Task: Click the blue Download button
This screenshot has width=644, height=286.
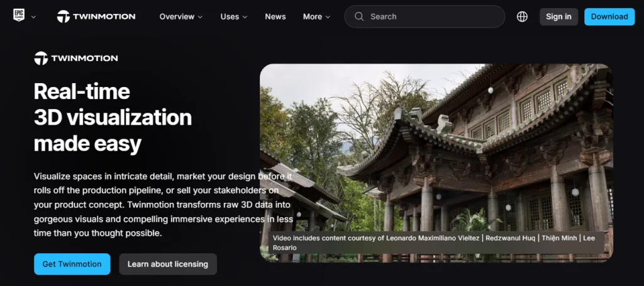Action: (609, 16)
